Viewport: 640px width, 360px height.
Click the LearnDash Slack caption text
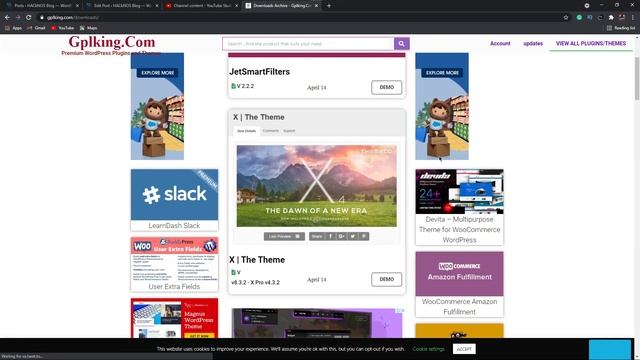click(174, 226)
